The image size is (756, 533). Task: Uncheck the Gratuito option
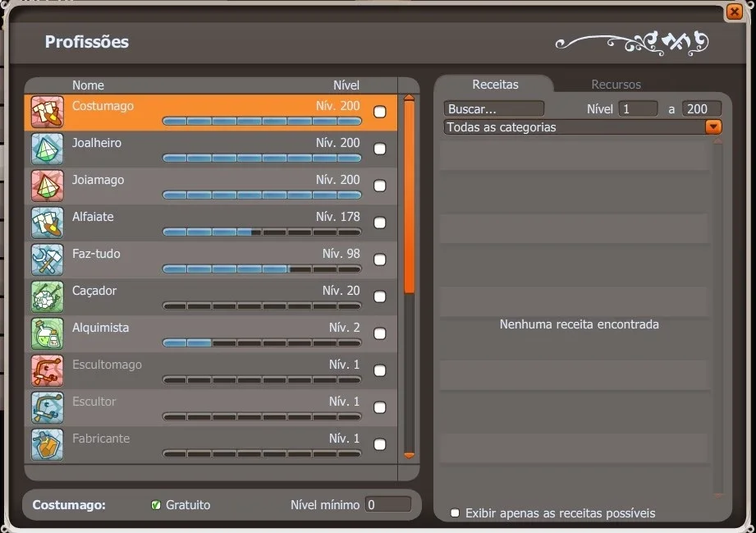(x=156, y=505)
